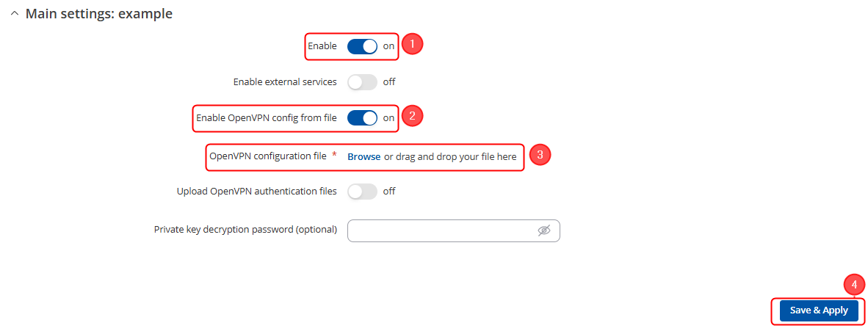The image size is (868, 331).
Task: Focus the private key decryption password field
Action: [441, 230]
